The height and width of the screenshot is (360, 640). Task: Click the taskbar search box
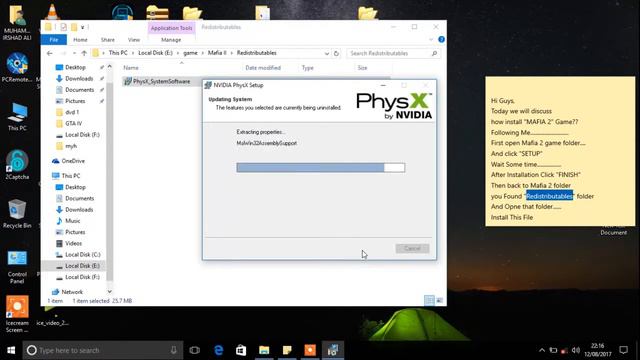[103, 350]
